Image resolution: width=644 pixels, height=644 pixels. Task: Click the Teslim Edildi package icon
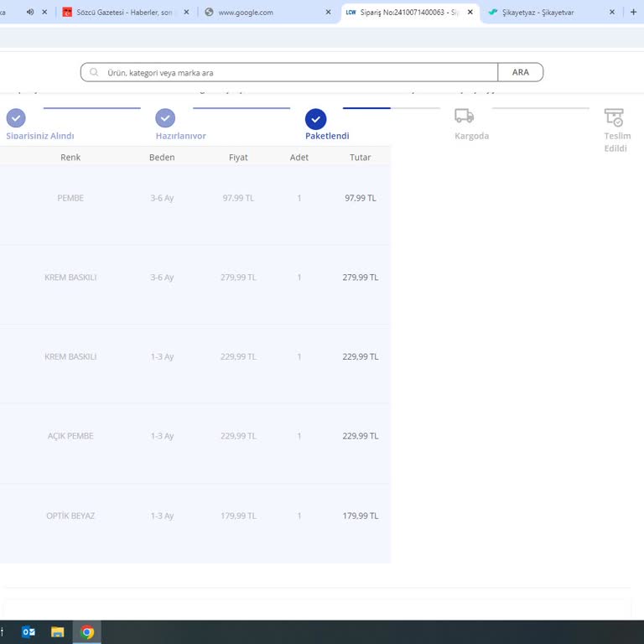(614, 117)
